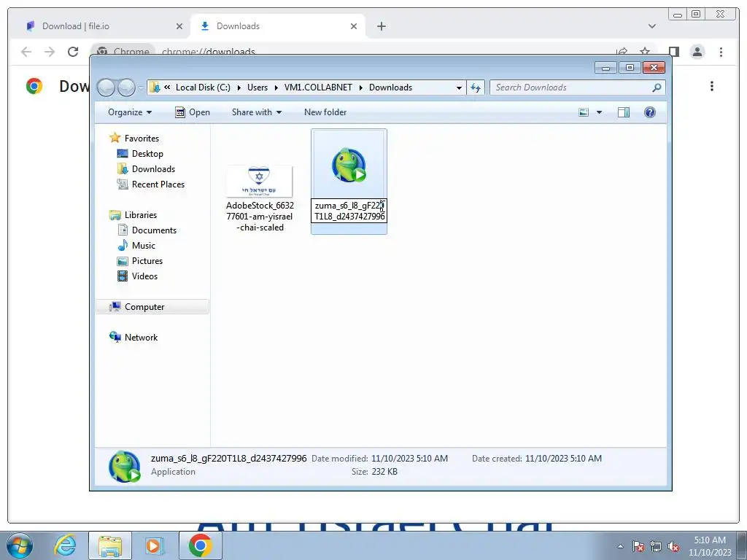This screenshot has width=747, height=560.
Task: Click the Explorer Back navigation button
Action: point(106,87)
